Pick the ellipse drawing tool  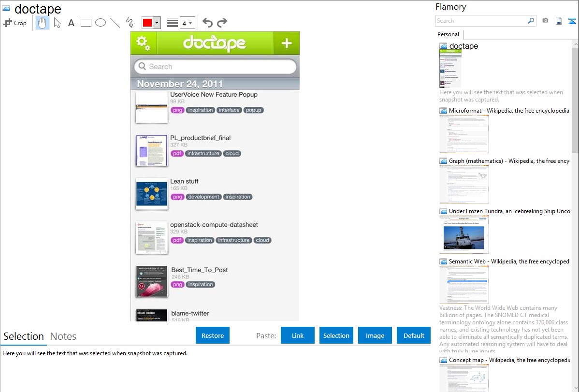point(101,23)
